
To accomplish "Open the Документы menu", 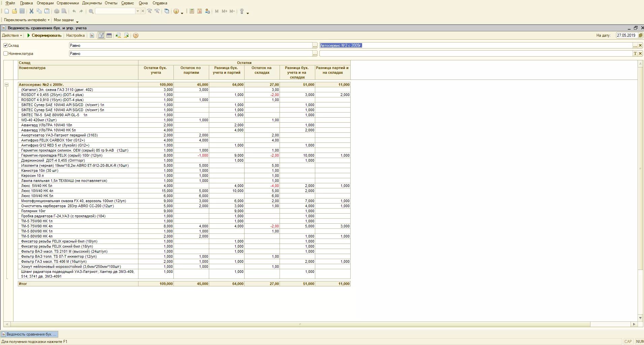I will pos(92,3).
